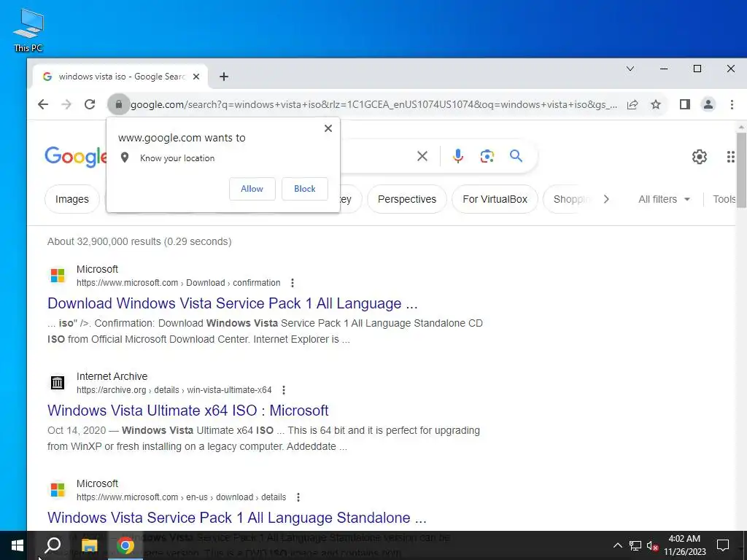The height and width of the screenshot is (560, 747).
Task: Click the page vertical scrollbar thumb
Action: coord(741,171)
